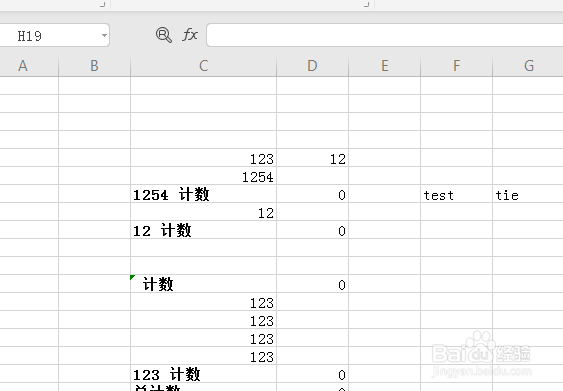
Task: Select column F header
Action: [456, 66]
